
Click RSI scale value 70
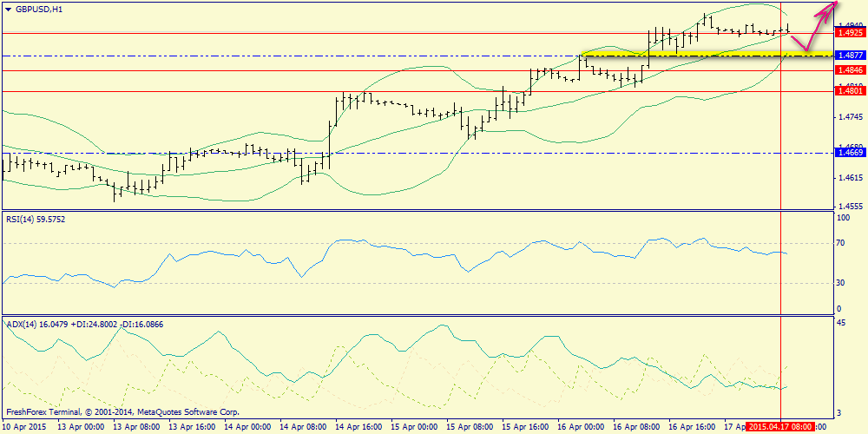(841, 242)
